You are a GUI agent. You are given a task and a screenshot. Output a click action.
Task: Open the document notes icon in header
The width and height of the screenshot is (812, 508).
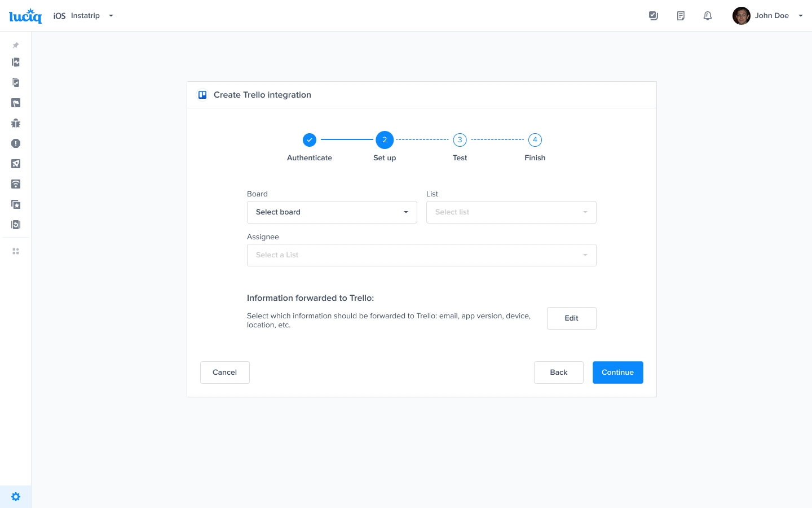[681, 16]
